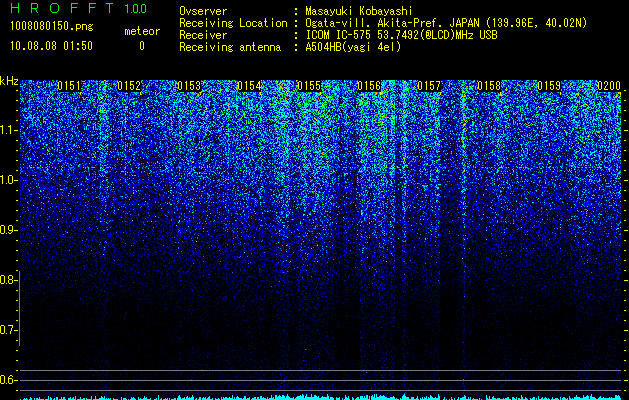629x400 pixels.
Task: Click antenna value A504HB(yagi 4el)
Action: [x=353, y=47]
